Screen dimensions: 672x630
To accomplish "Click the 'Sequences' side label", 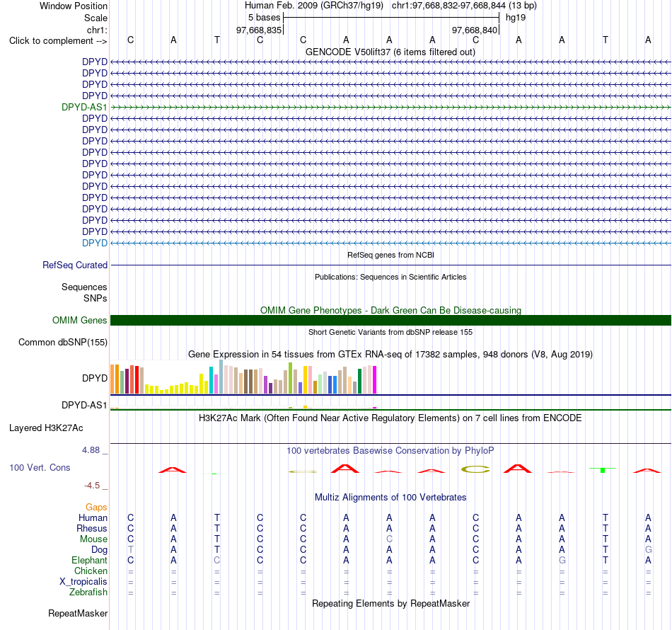I will click(x=84, y=287).
